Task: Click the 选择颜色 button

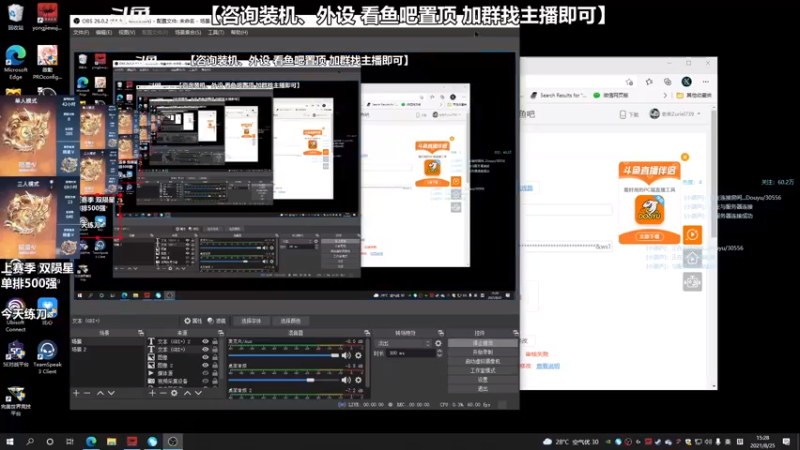Action: pos(290,321)
